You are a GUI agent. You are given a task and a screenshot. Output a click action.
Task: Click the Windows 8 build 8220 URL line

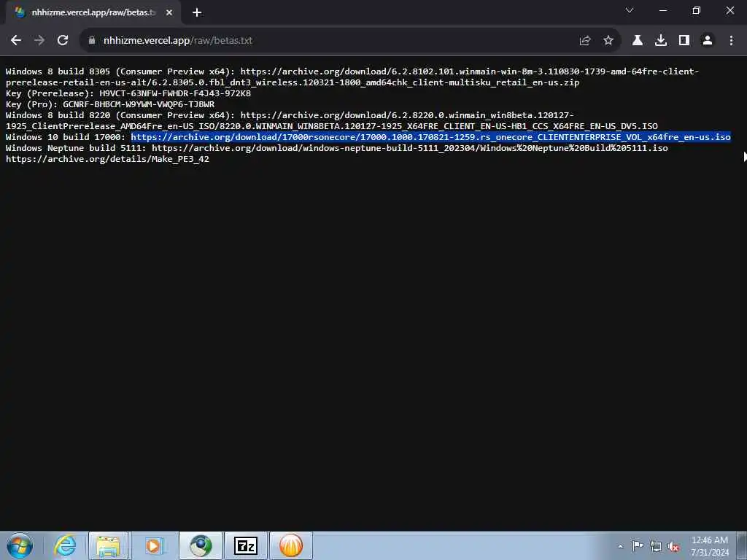point(332,120)
